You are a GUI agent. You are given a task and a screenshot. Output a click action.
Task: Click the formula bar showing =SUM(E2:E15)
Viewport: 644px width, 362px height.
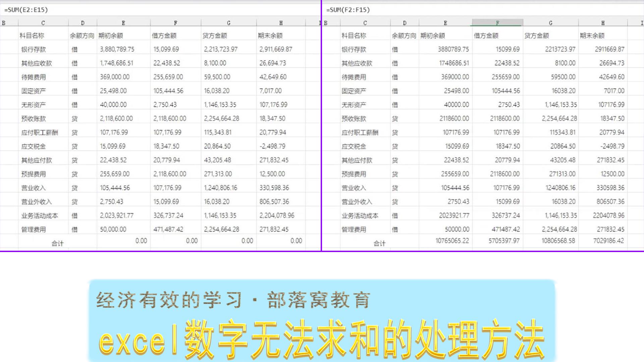coord(160,10)
